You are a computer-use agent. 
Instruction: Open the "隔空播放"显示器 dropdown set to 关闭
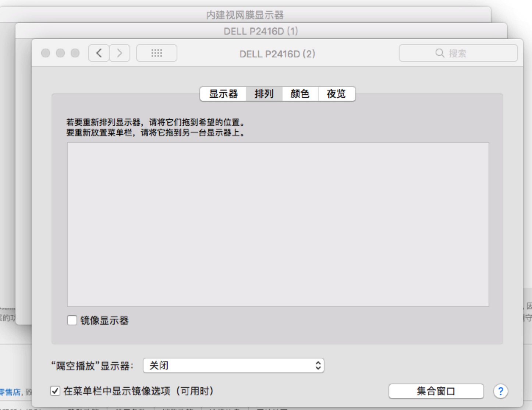tap(234, 365)
